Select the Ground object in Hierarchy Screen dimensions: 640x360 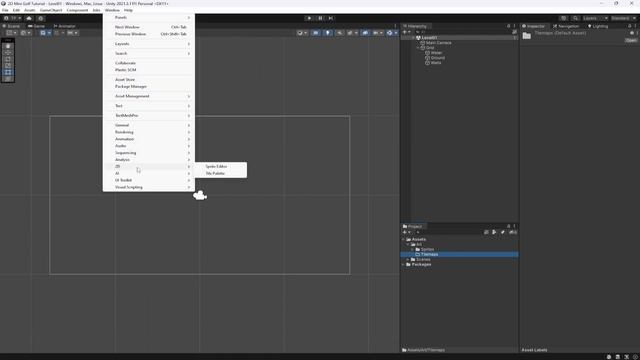(438, 58)
